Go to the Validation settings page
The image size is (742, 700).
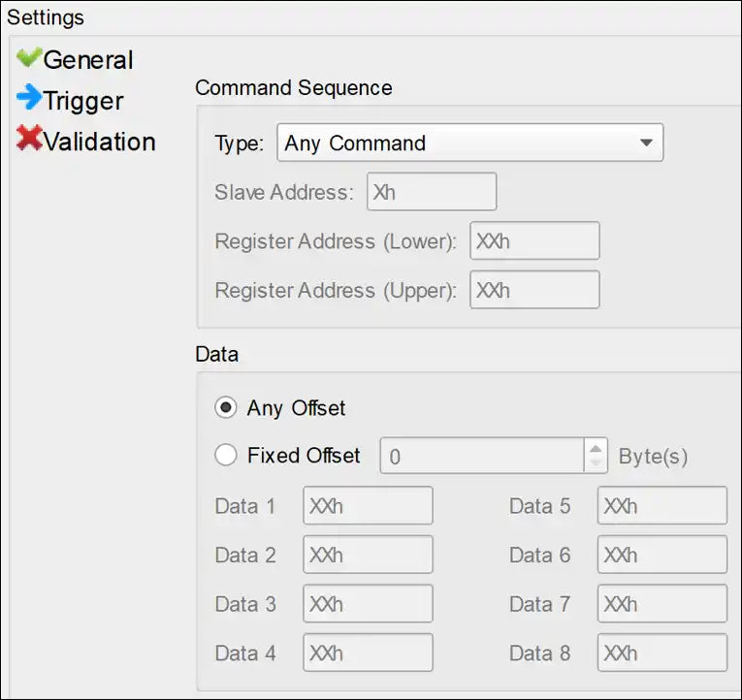(x=99, y=142)
